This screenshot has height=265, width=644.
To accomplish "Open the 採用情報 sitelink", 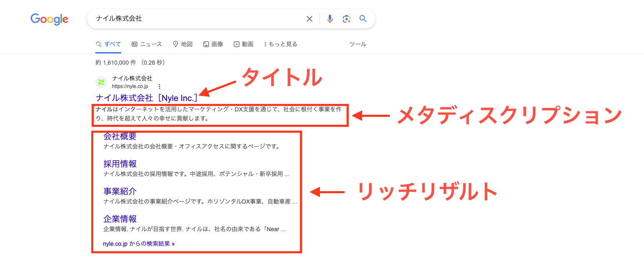I will pyautogui.click(x=120, y=164).
